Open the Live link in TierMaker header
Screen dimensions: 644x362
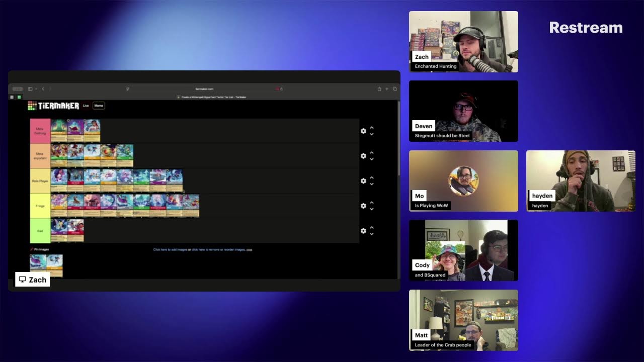pyautogui.click(x=86, y=106)
